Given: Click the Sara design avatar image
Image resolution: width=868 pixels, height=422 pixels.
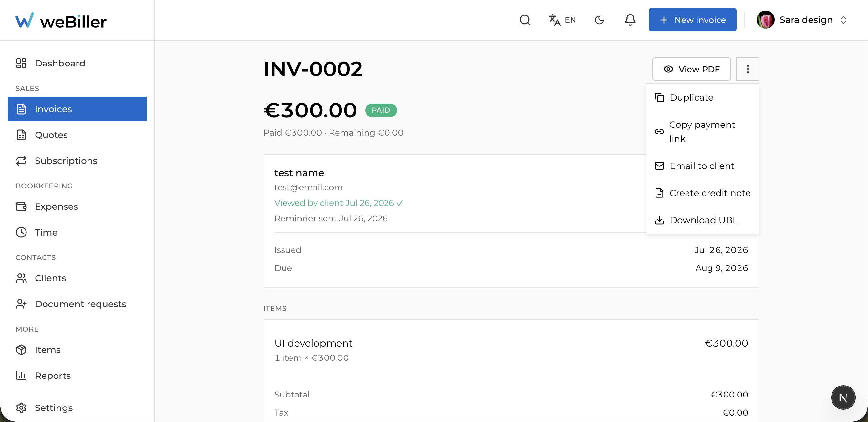Looking at the screenshot, I should tap(766, 20).
